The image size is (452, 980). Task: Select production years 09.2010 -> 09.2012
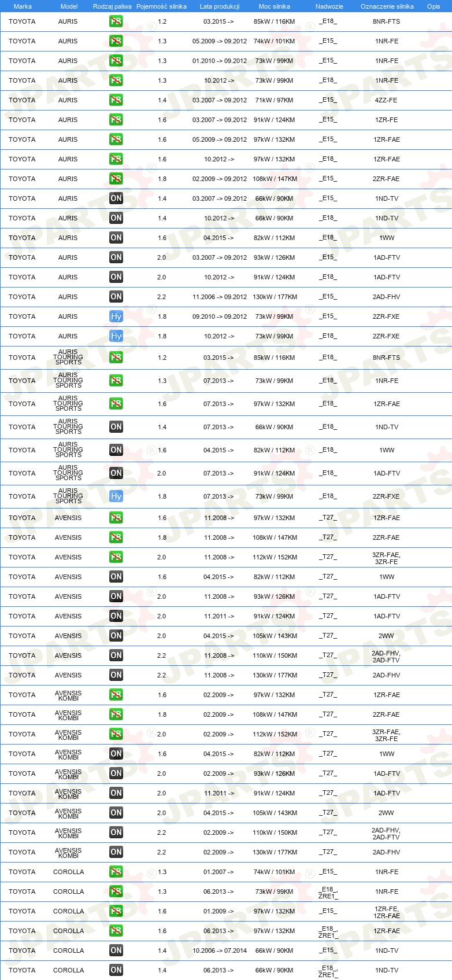(220, 316)
